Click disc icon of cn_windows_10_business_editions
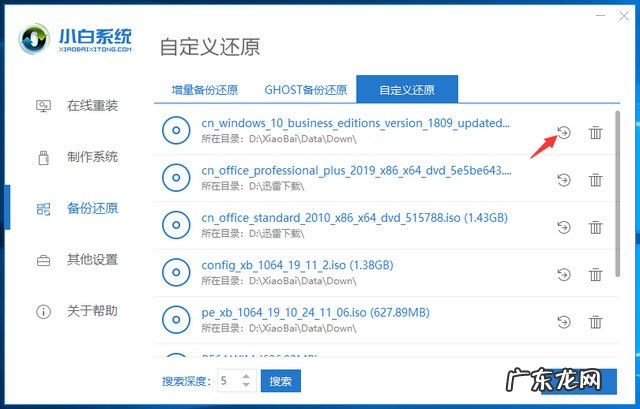The width and height of the screenshot is (640, 409). coord(176,131)
